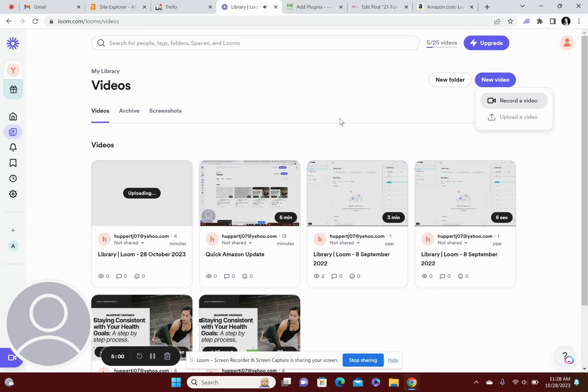Go back to the previous page
588x392 pixels.
coord(9,21)
